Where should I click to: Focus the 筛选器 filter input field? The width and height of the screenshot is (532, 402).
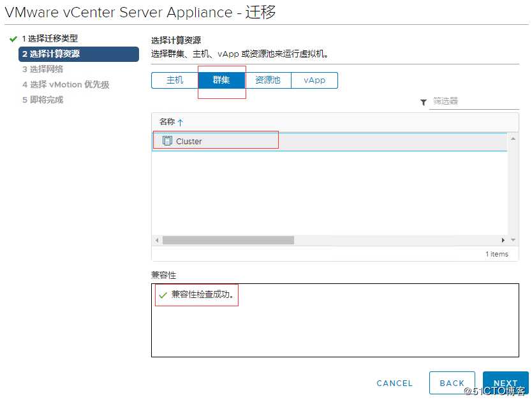[x=474, y=101]
